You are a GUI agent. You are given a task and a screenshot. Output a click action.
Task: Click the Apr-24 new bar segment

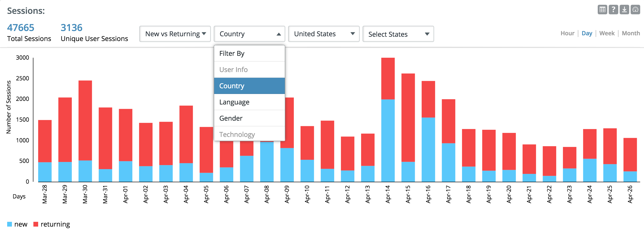590,170
